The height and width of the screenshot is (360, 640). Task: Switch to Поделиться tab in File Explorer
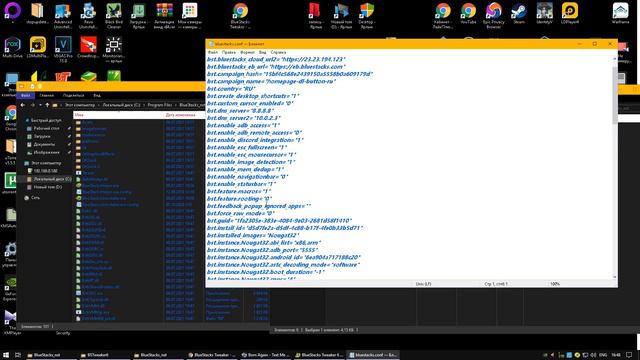click(x=73, y=95)
